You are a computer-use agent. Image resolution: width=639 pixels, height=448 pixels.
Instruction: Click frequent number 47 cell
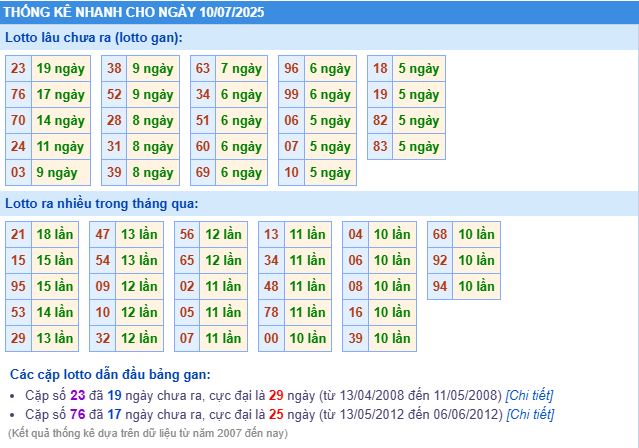tap(103, 234)
